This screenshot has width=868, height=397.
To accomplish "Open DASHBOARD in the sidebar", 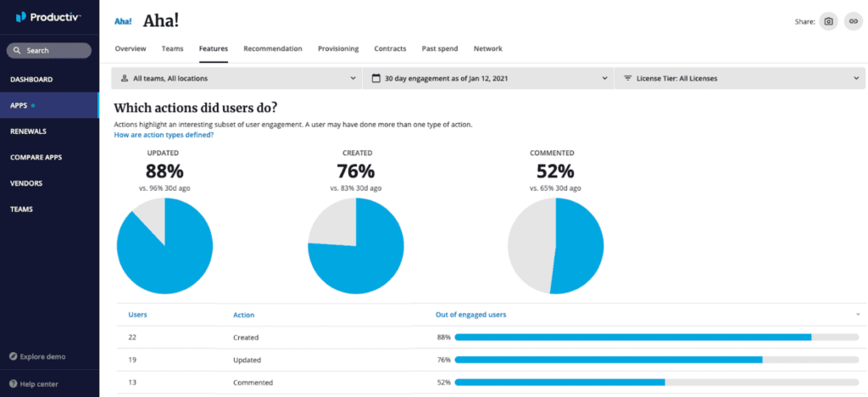I will pyautogui.click(x=49, y=79).
